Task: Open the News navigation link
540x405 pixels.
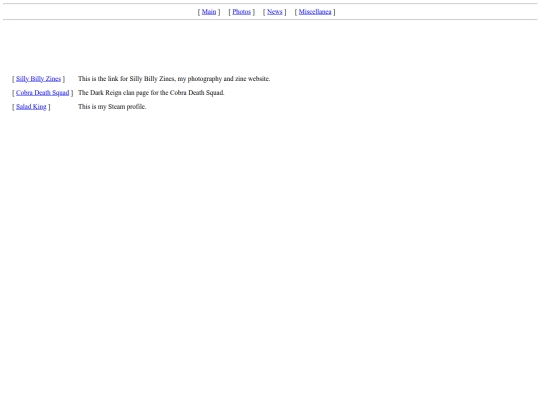Action: tap(274, 12)
